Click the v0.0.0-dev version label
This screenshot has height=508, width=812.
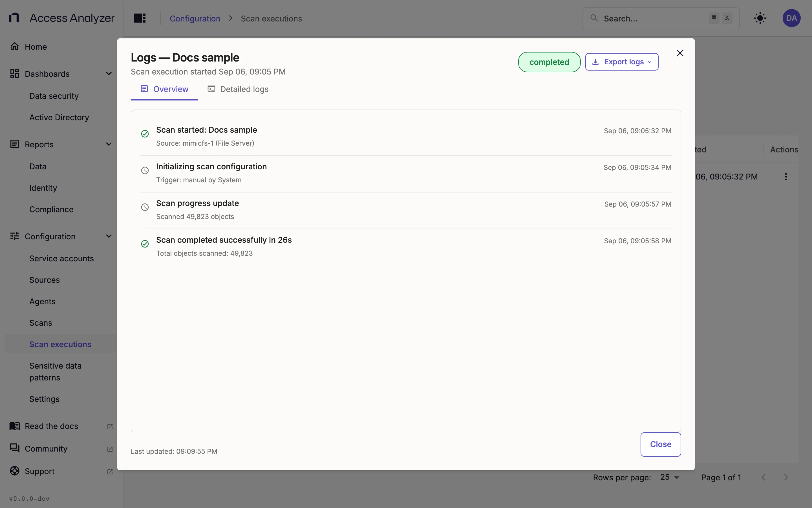[x=29, y=499]
